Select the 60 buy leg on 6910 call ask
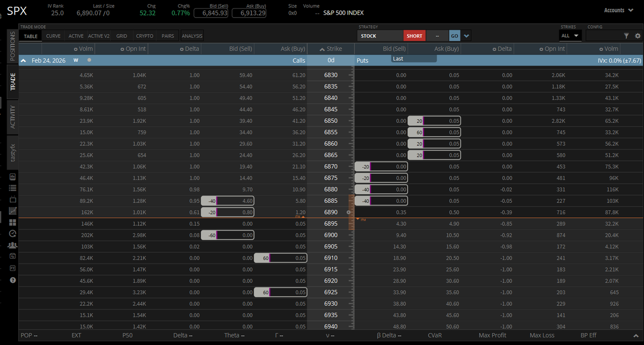644x345 pixels. 281,258
